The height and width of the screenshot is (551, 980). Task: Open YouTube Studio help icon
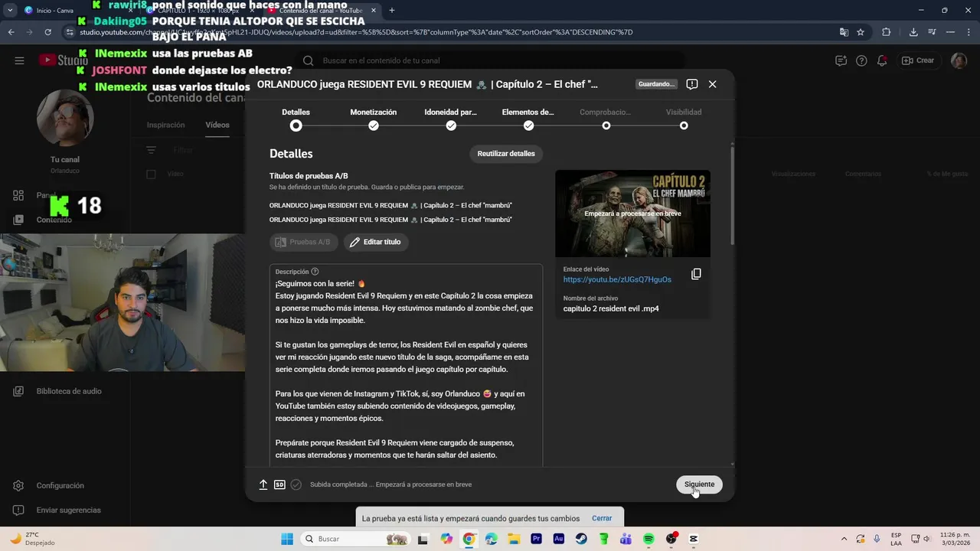[861, 60]
